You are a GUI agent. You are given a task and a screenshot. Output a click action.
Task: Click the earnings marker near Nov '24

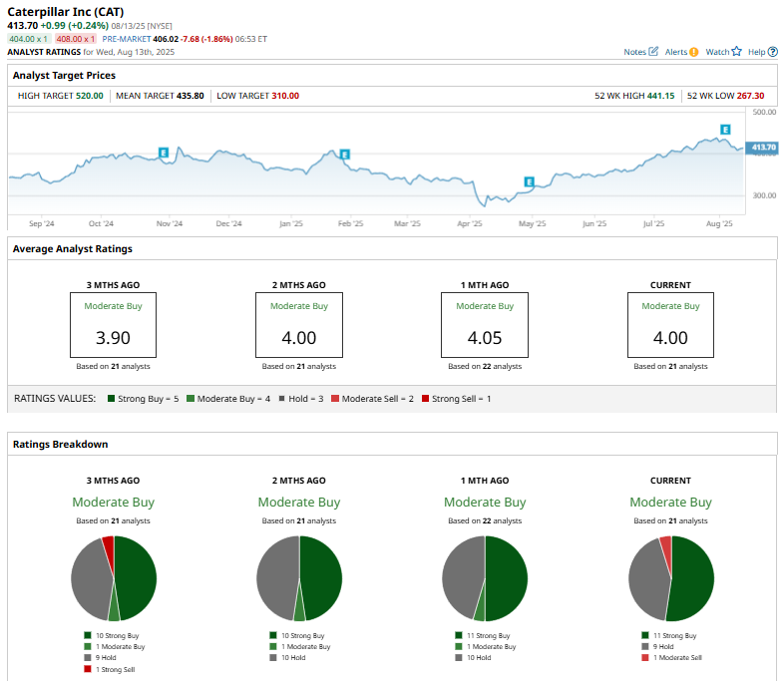pos(164,153)
